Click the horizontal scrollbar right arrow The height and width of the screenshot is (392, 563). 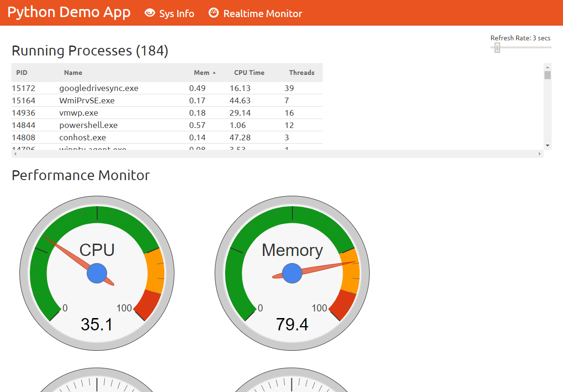[540, 154]
